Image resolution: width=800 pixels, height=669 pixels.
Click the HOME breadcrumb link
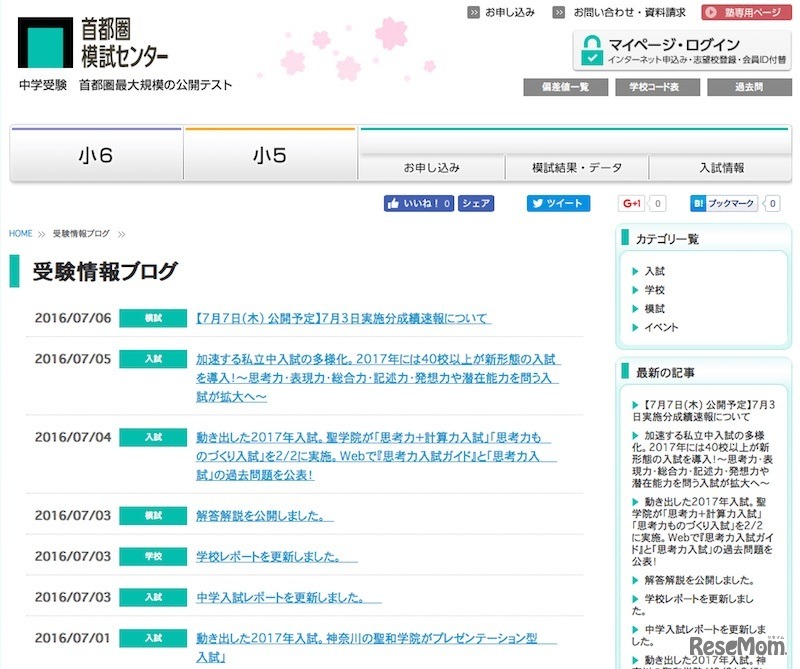coord(20,232)
